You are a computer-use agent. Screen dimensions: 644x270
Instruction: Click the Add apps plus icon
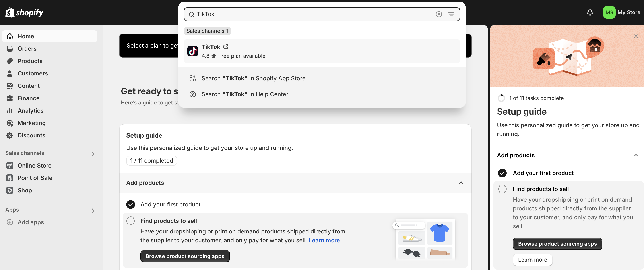click(x=10, y=222)
